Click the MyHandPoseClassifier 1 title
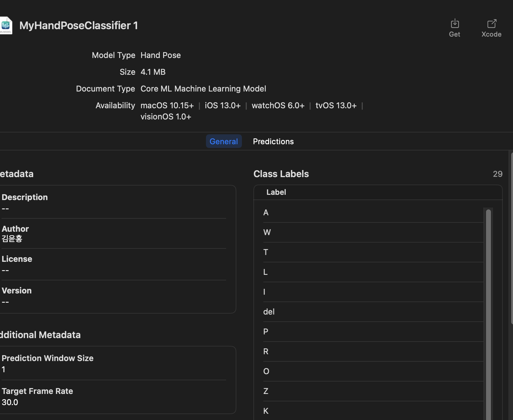Viewport: 513px width, 420px height. coord(78,25)
